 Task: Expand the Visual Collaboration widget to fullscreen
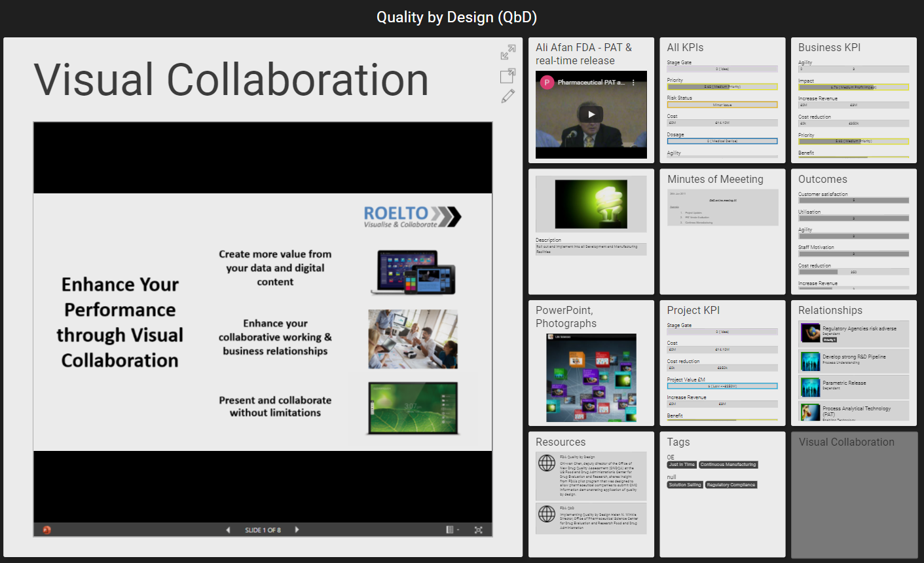pos(508,51)
